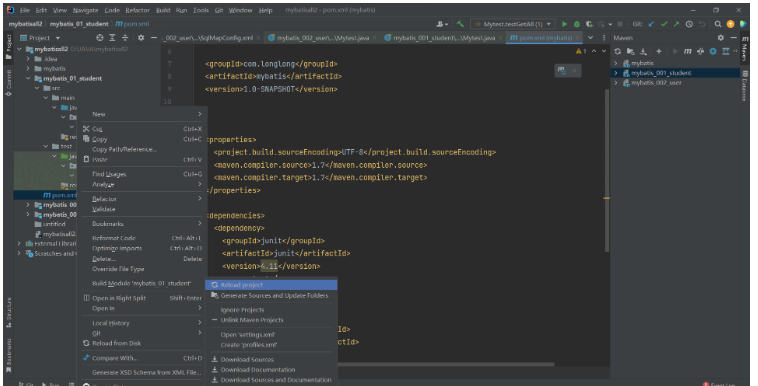758x386 pixels.
Task: Toggle Database tool window on right edge
Action: (x=745, y=85)
